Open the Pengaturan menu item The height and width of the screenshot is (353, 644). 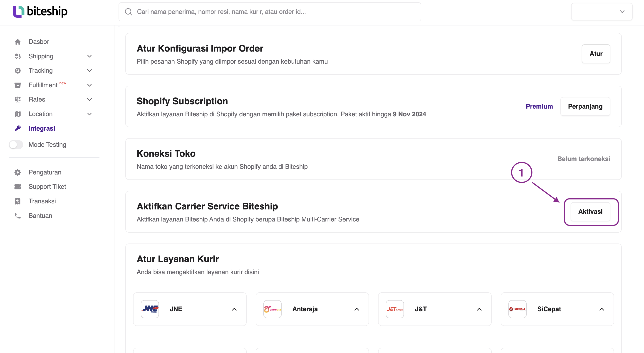pos(45,172)
